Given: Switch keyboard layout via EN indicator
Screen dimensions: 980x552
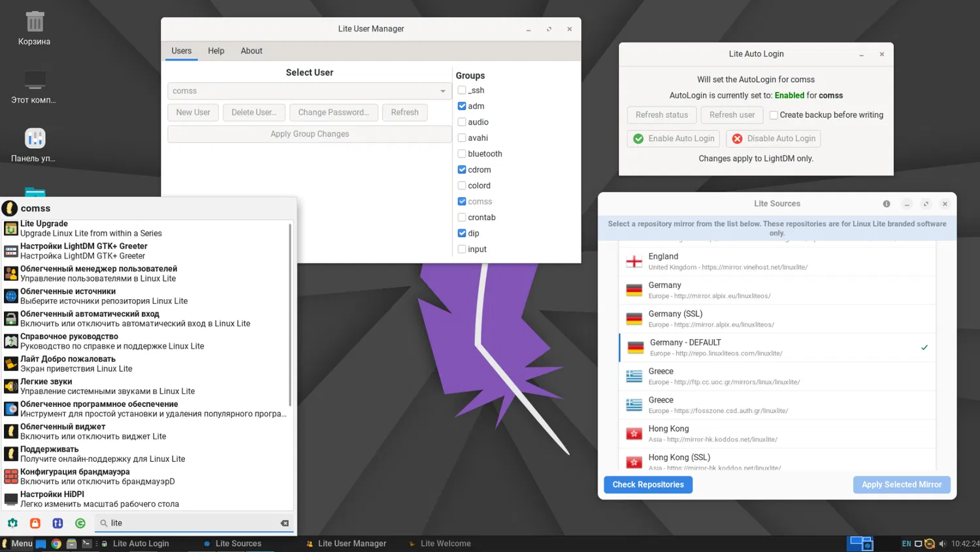Looking at the screenshot, I should click(x=906, y=544).
